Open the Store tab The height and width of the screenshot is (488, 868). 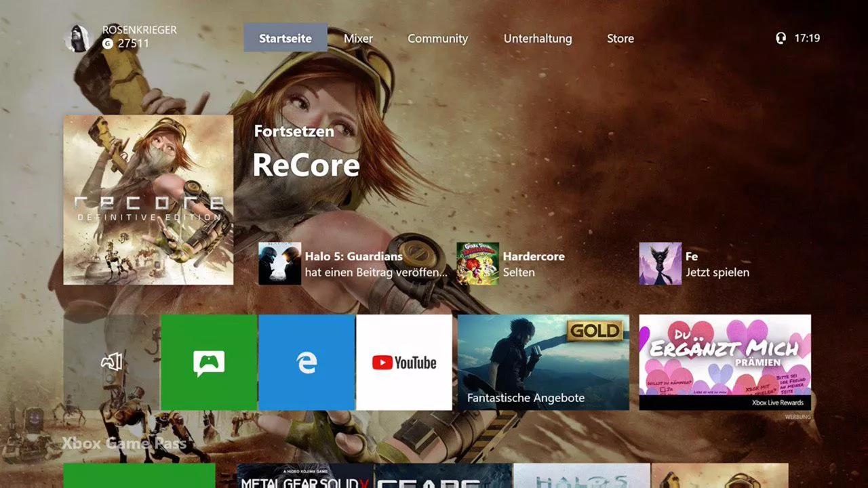(620, 39)
